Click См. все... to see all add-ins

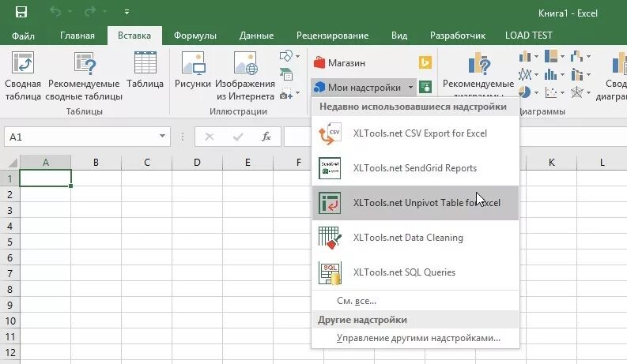click(x=415, y=301)
